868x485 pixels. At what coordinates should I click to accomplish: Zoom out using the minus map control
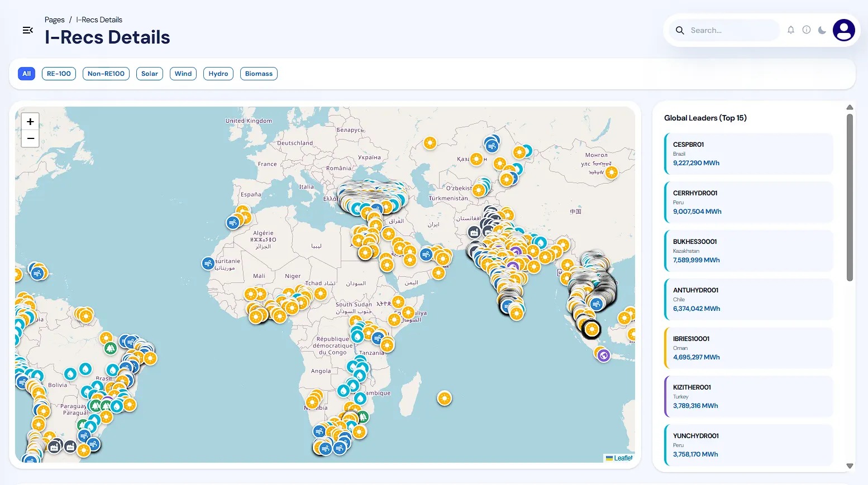coord(30,138)
